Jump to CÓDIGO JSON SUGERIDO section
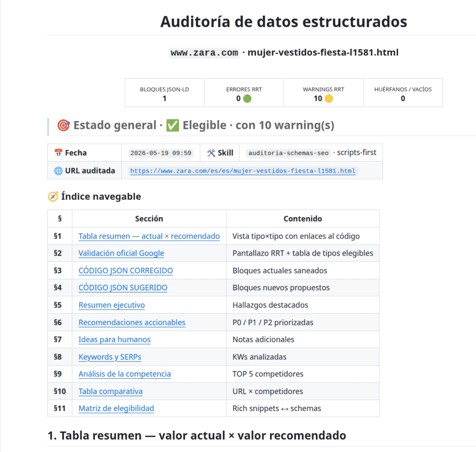This screenshot has width=476, height=452. click(x=123, y=287)
